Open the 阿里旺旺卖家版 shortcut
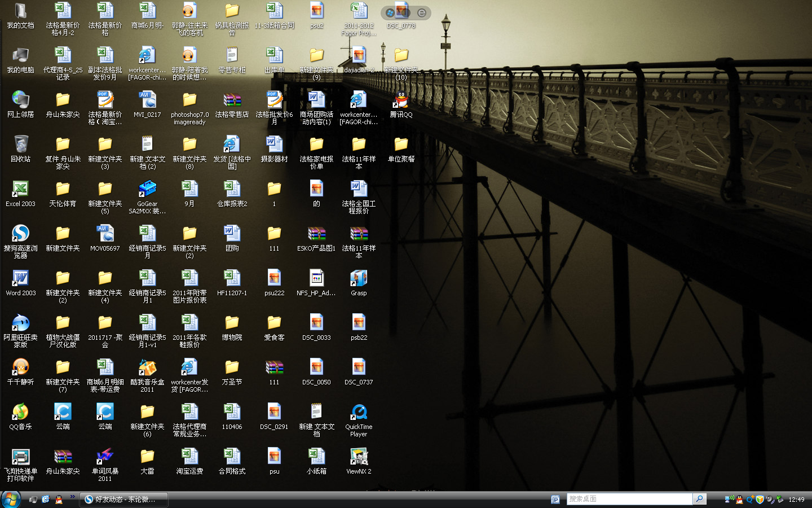The width and height of the screenshot is (812, 508). 20,323
